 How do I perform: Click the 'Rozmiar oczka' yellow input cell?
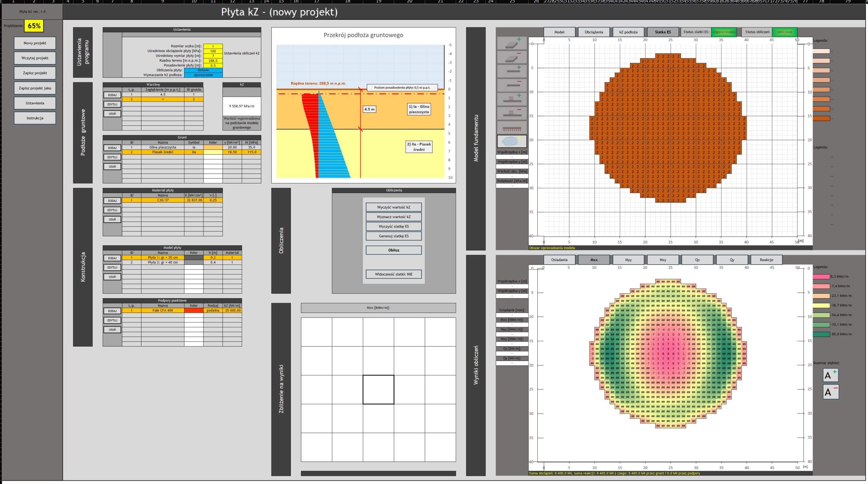tap(213, 46)
